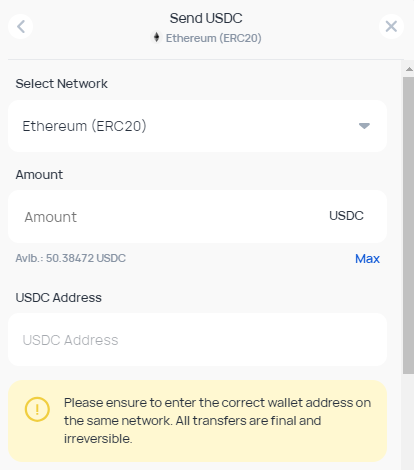Screen dimensions: 414x470
Task: Click the Amount label above the field
Action: pyautogui.click(x=39, y=175)
